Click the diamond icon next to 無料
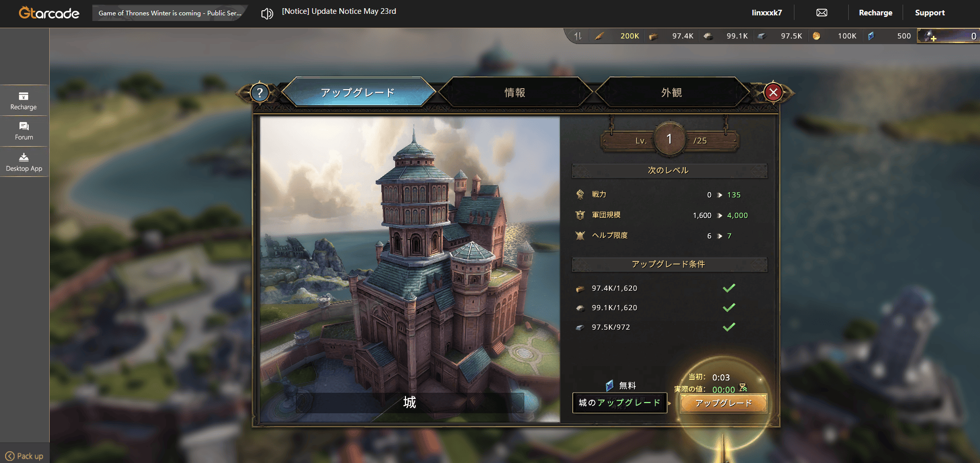The height and width of the screenshot is (463, 980). coord(609,385)
